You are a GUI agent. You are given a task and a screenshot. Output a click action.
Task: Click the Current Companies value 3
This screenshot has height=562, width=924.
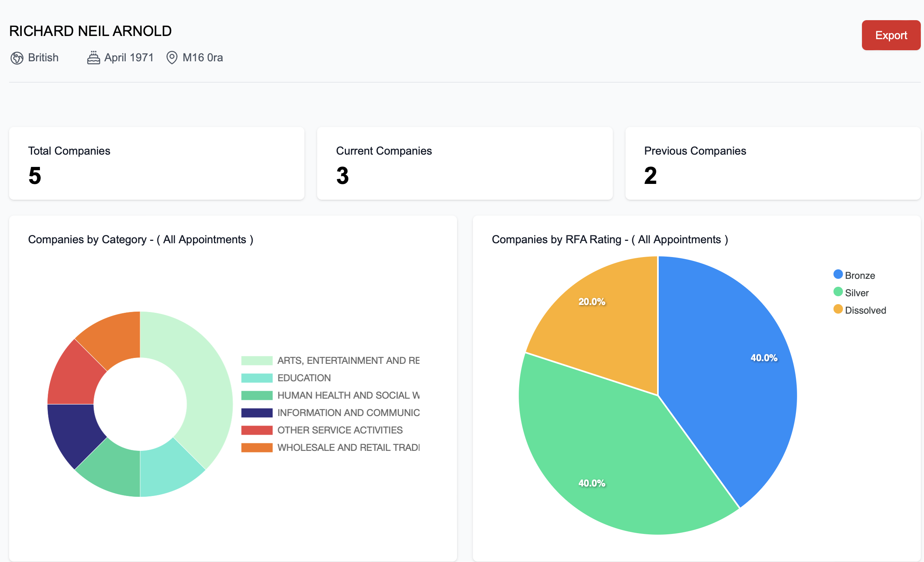(x=342, y=176)
